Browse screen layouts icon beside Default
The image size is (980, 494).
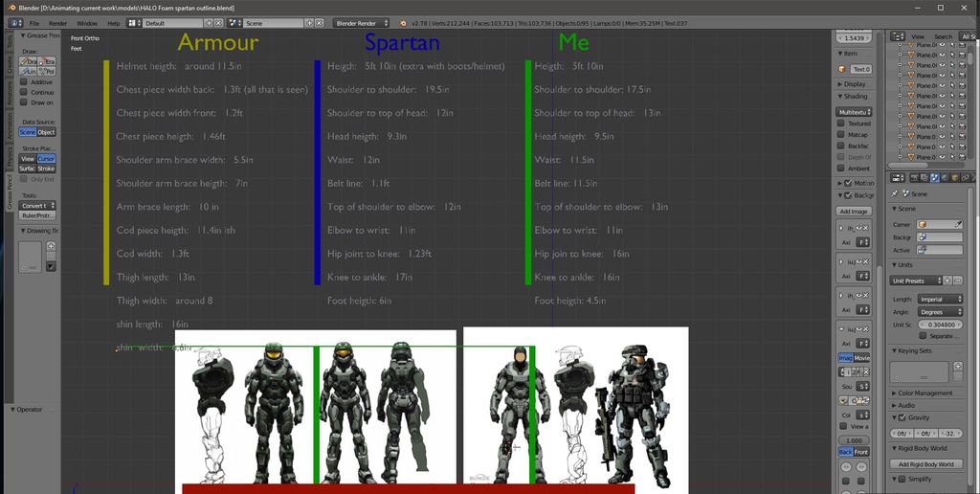tap(134, 23)
